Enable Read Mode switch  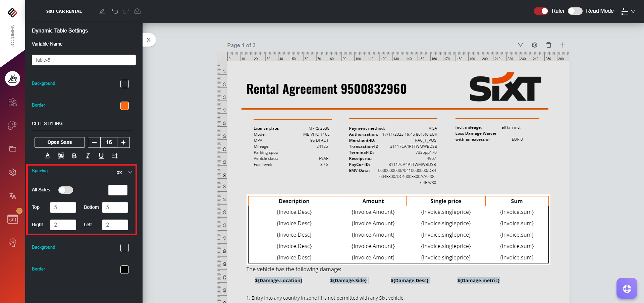click(575, 11)
